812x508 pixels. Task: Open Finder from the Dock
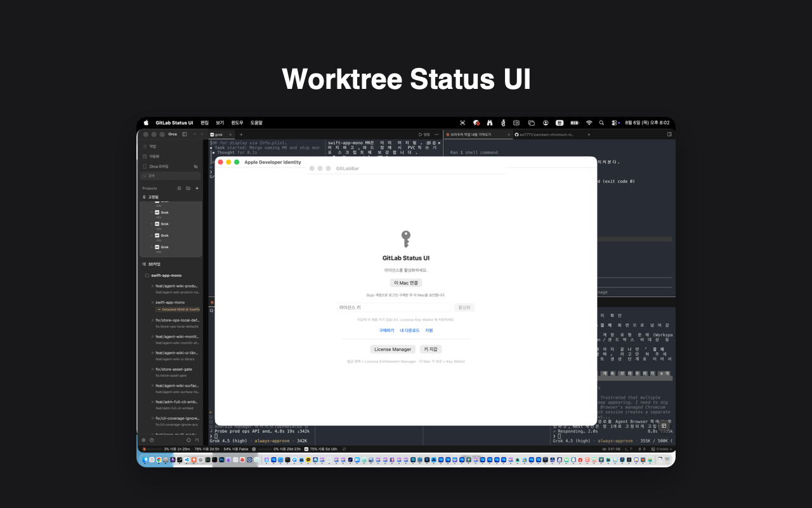(145, 459)
